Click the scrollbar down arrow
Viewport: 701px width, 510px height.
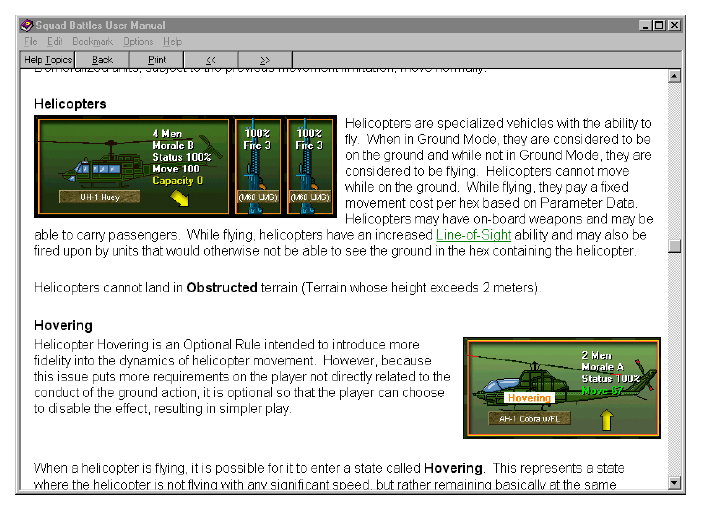point(674,483)
